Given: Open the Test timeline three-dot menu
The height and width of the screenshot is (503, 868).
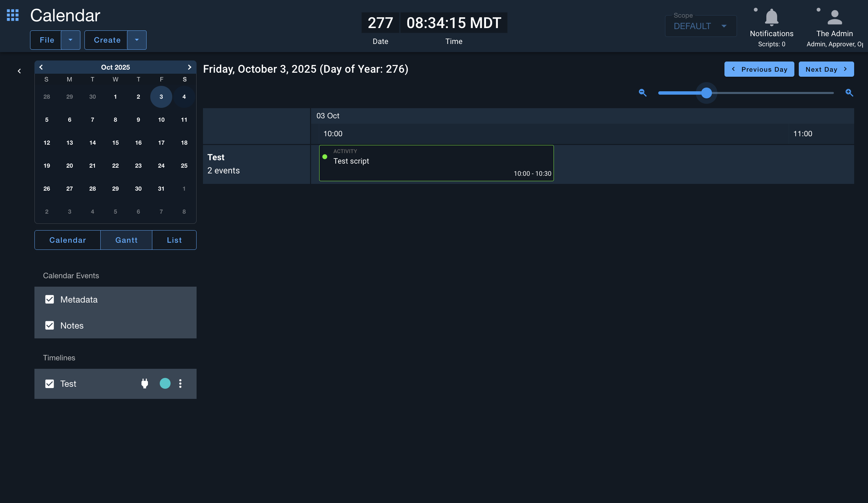Looking at the screenshot, I should [180, 383].
